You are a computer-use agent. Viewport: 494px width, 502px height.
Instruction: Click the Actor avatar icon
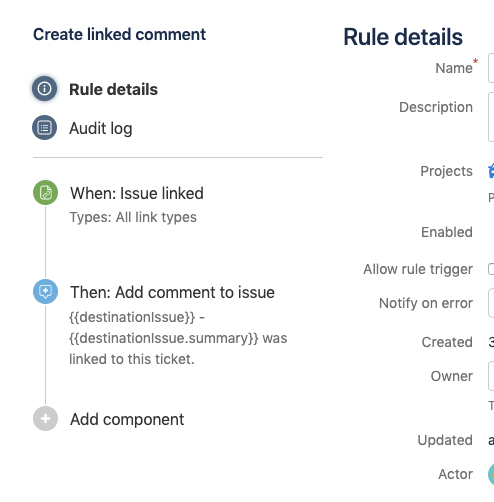[x=491, y=474]
